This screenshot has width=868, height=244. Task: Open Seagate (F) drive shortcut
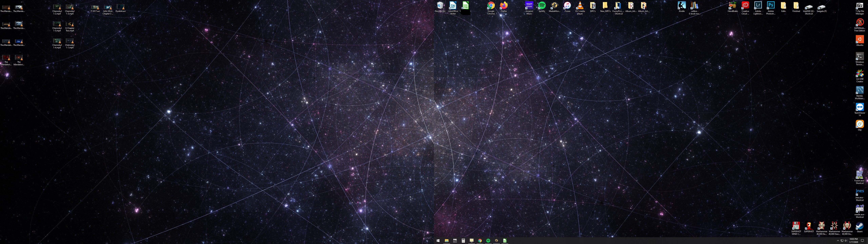[822, 8]
